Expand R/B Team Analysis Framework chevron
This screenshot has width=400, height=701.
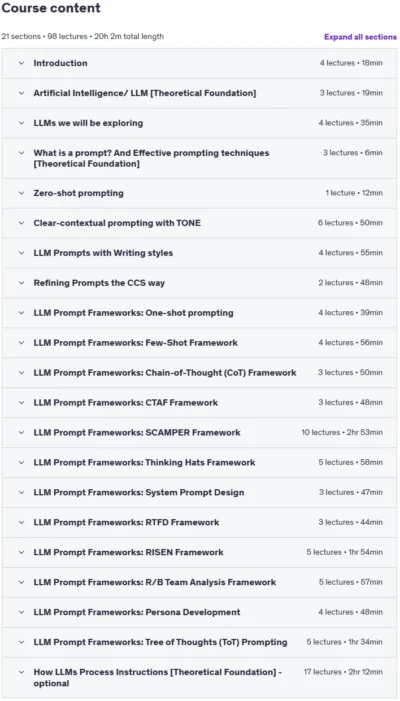click(x=21, y=583)
